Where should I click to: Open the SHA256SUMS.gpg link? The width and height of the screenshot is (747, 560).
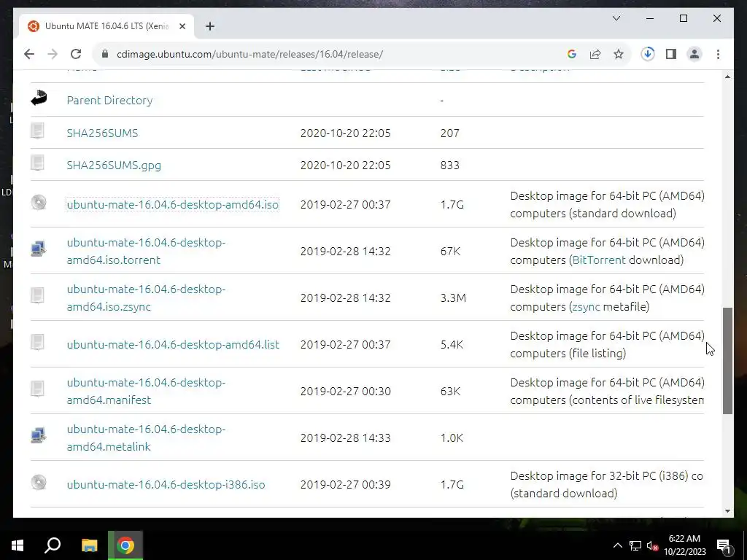pos(114,166)
